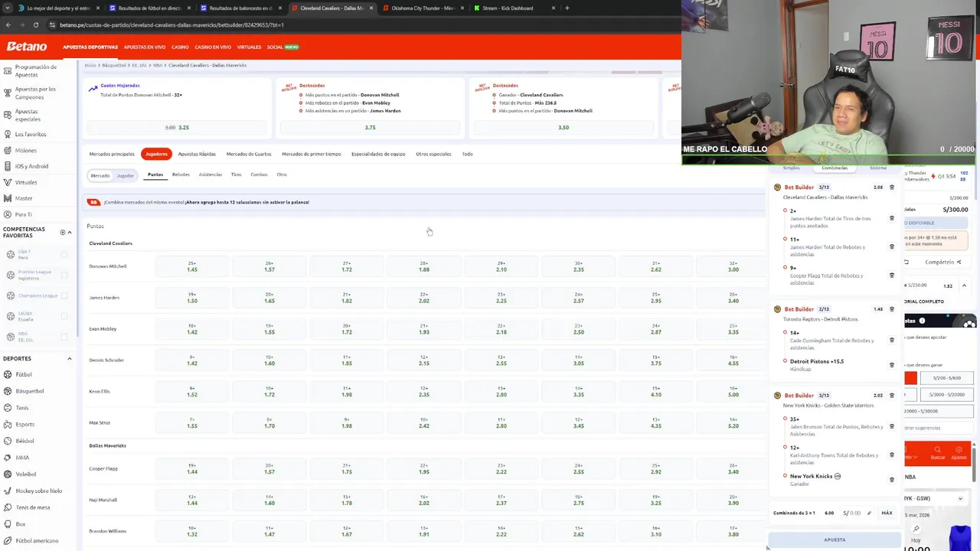Image resolution: width=980 pixels, height=551 pixels.
Task: Open Apuestas en Vivo menu item
Action: point(145,47)
